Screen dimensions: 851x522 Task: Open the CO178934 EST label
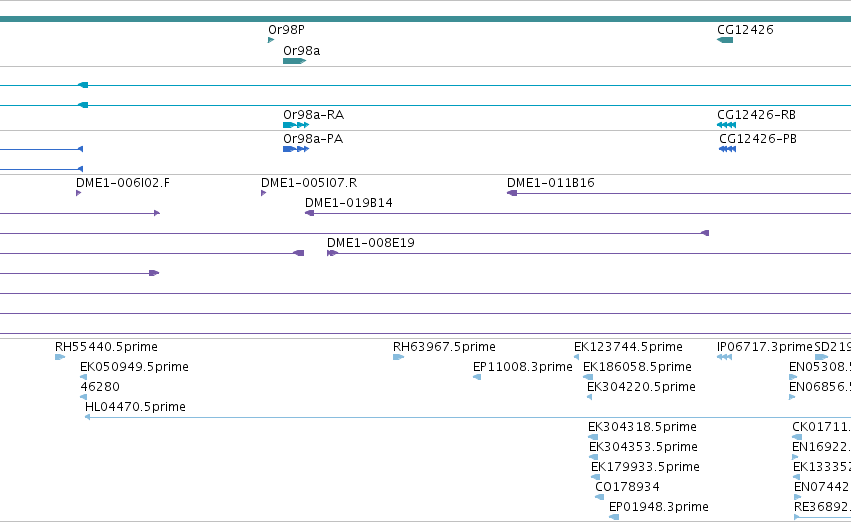(627, 487)
